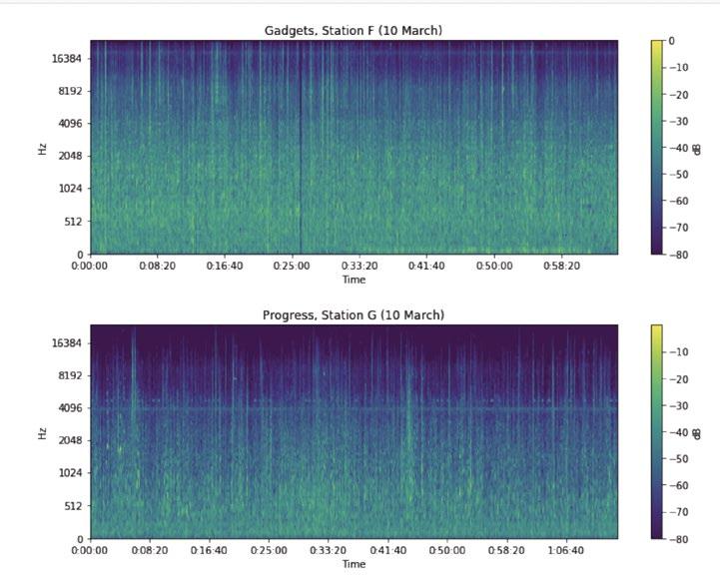Image resolution: width=720 pixels, height=588 pixels.
Task: Click the 4096 Hz tick label on Station G
Action: click(x=70, y=408)
